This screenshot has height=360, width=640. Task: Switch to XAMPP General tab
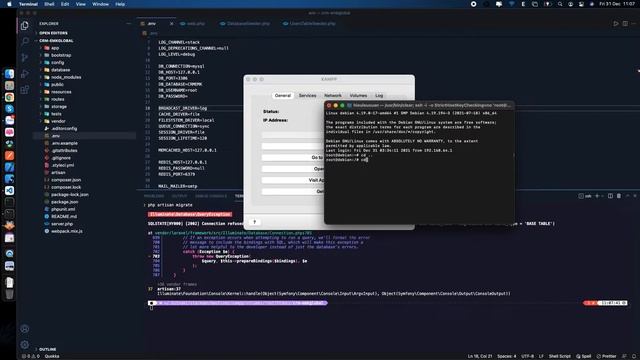click(x=283, y=96)
